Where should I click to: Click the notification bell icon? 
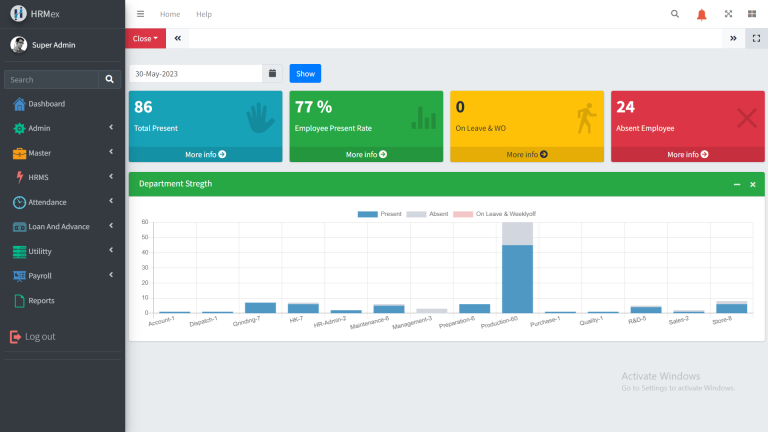click(x=701, y=15)
